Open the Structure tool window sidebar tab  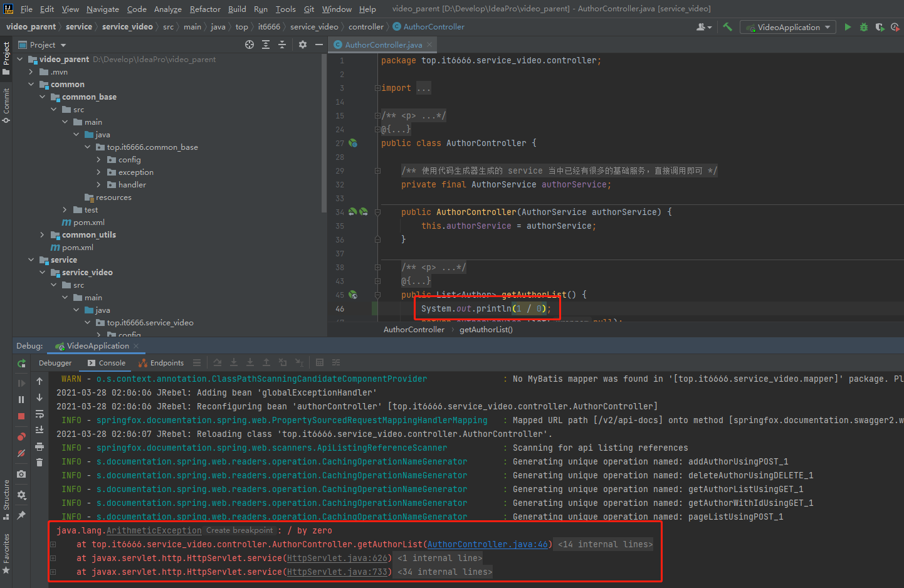pos(6,500)
